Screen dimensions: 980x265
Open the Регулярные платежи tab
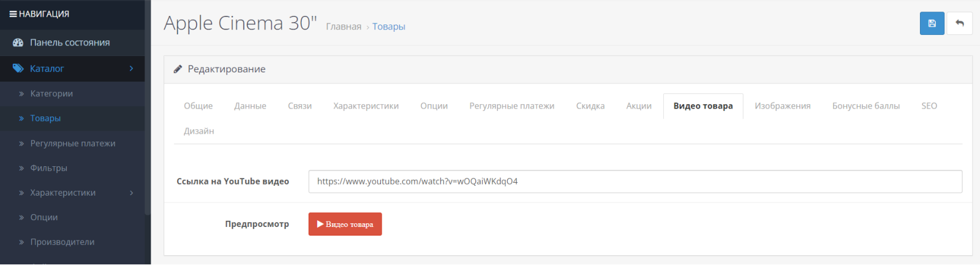(511, 106)
